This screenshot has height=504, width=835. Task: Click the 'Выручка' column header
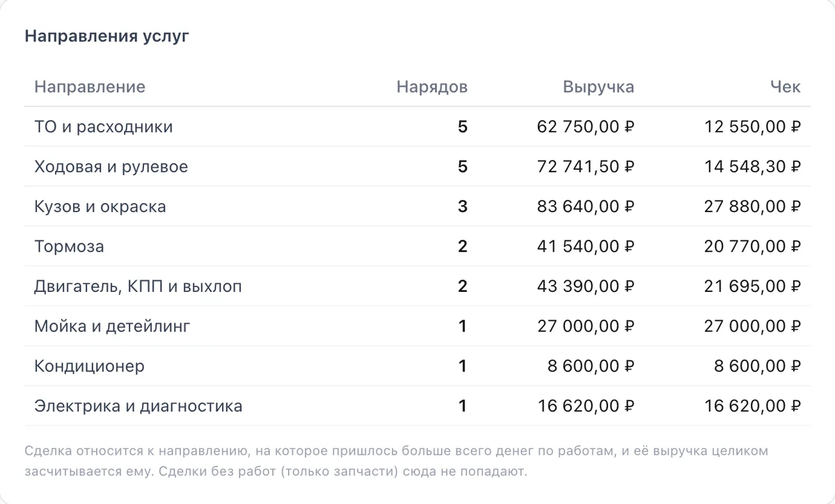click(598, 87)
